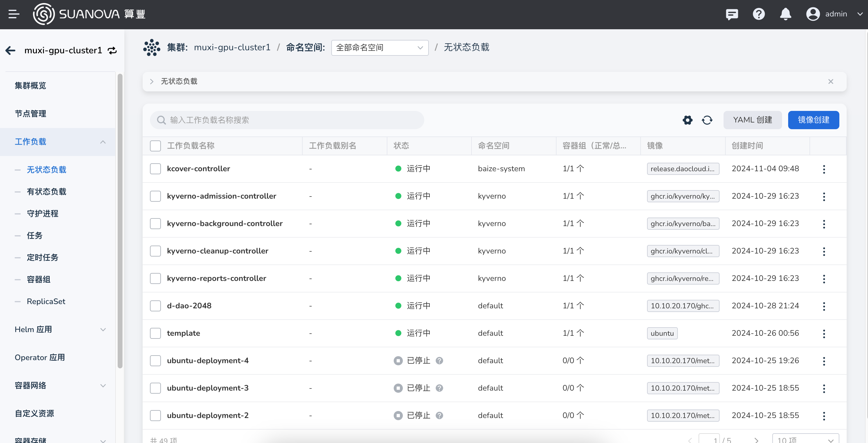Screen dimensions: 868x443
Task: Click stopped-status help icon for ubuntu-deployment-3
Action: click(x=439, y=388)
